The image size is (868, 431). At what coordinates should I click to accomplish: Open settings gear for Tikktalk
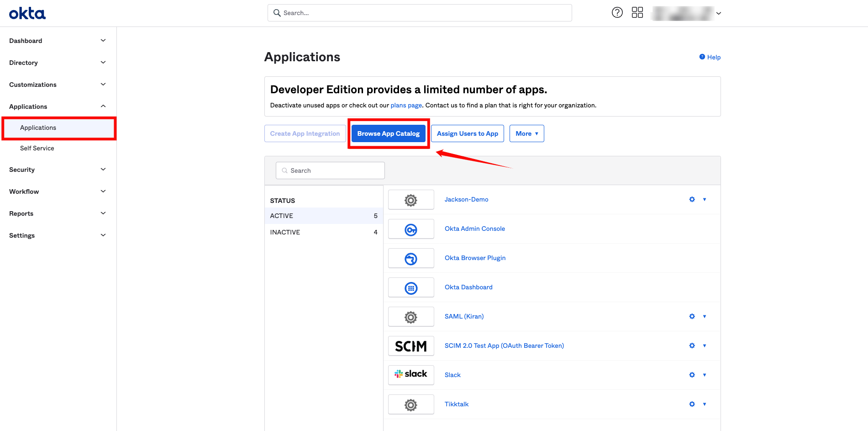[x=692, y=404]
